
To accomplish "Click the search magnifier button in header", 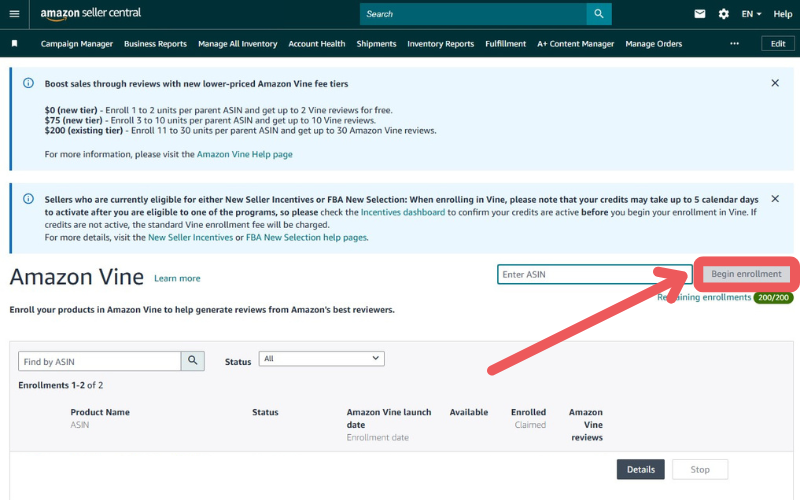I will click(x=599, y=14).
